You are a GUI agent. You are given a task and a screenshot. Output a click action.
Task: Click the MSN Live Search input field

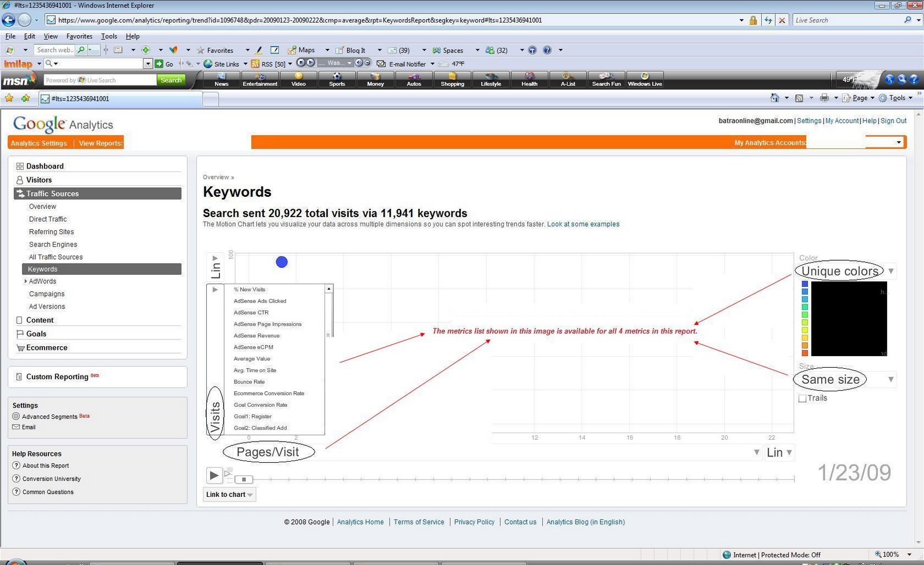[99, 80]
